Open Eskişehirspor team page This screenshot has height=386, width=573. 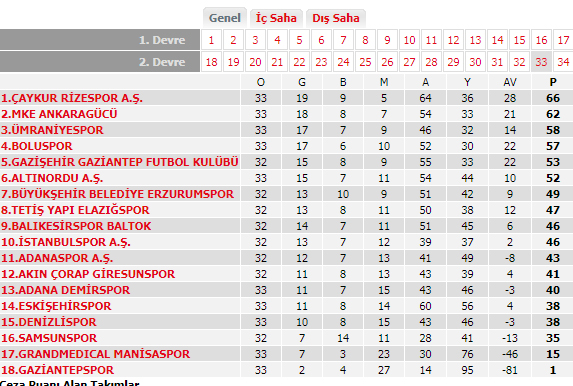(x=56, y=306)
